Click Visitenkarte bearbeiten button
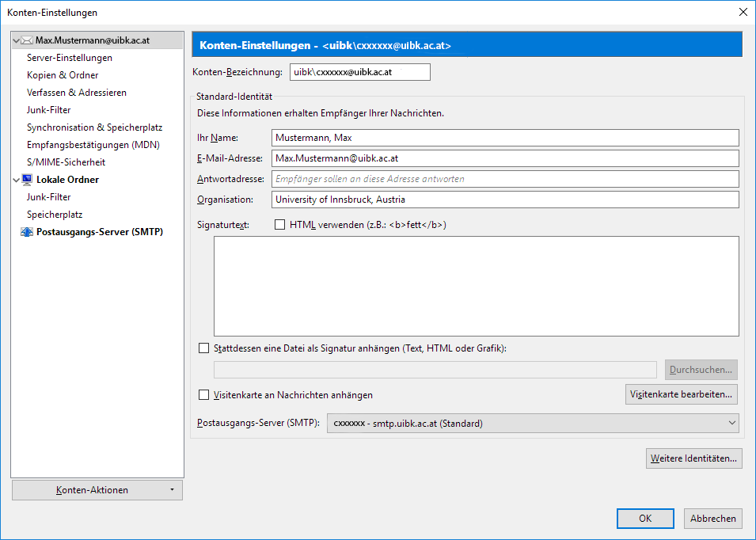 pyautogui.click(x=682, y=394)
